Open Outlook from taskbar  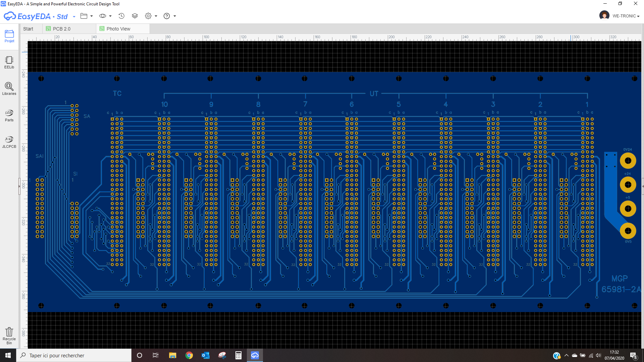(x=206, y=355)
